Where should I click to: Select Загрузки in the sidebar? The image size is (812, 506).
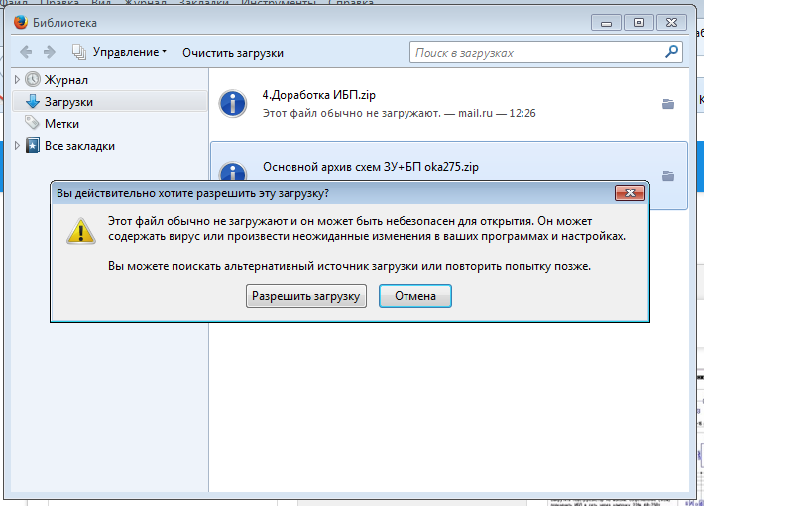[68, 102]
